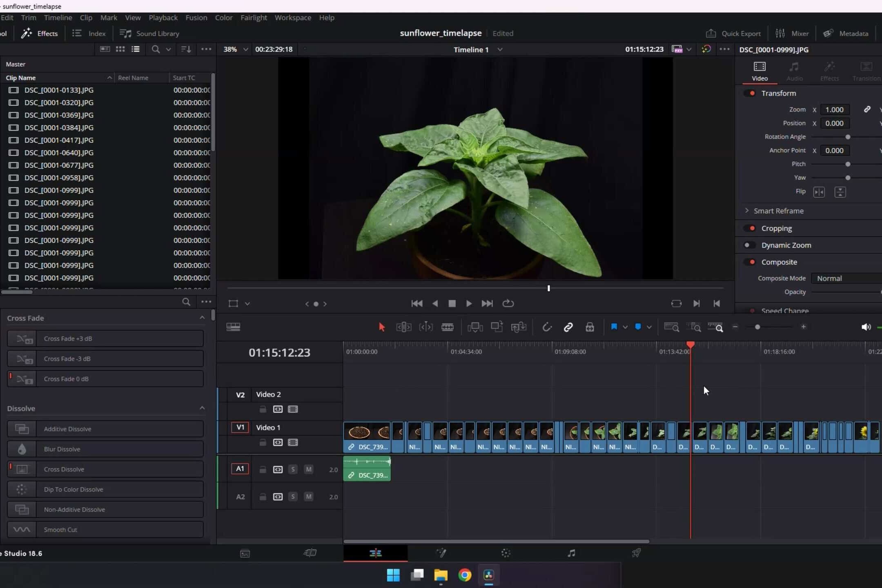Image resolution: width=882 pixels, height=588 pixels.
Task: Mute audio track A1
Action: (x=309, y=469)
